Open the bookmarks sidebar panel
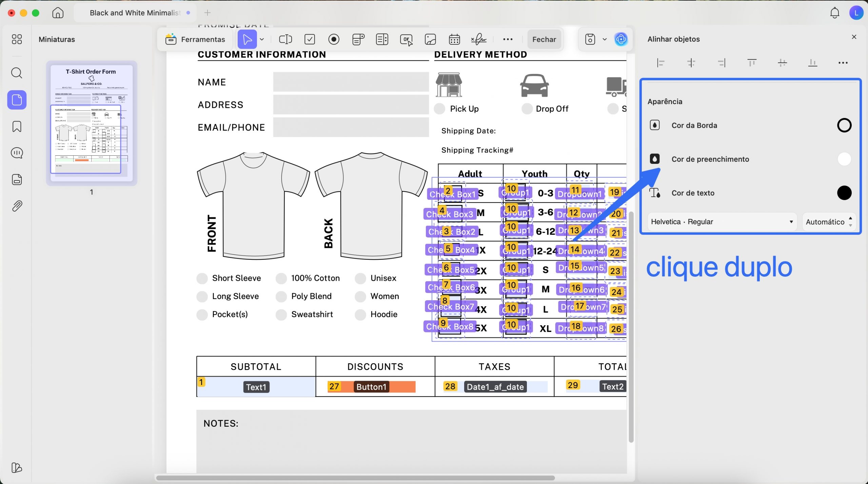Image resolution: width=868 pixels, height=484 pixels. (17, 127)
